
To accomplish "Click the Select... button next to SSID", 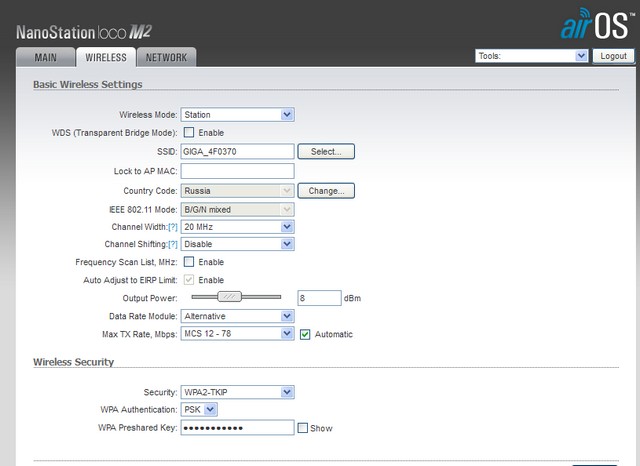I will pos(326,152).
